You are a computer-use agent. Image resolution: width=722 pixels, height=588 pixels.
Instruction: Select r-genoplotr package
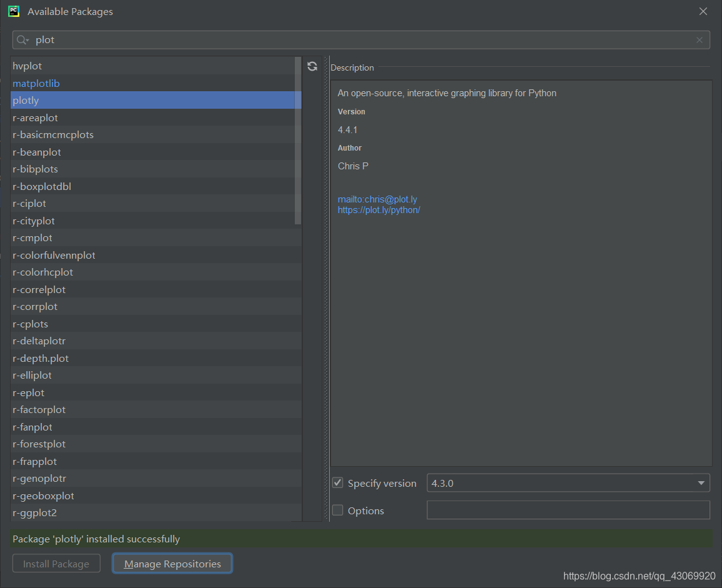(x=156, y=478)
